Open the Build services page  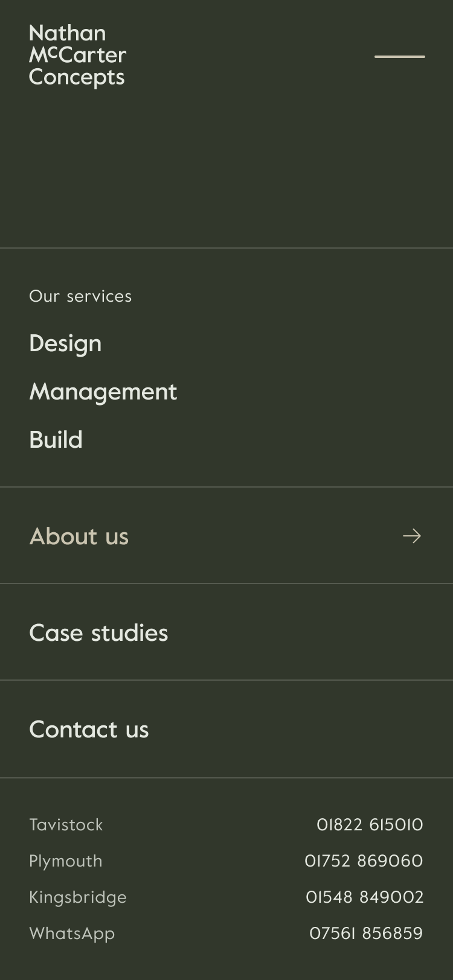pos(56,439)
